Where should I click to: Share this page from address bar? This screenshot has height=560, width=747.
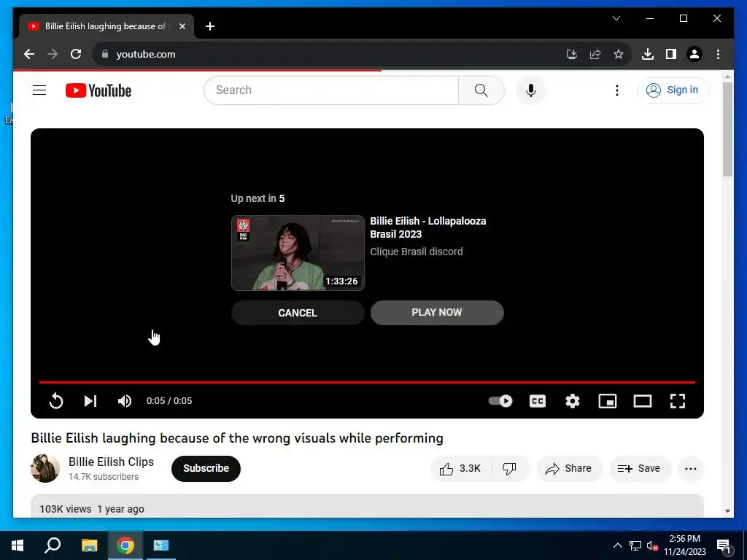[595, 54]
